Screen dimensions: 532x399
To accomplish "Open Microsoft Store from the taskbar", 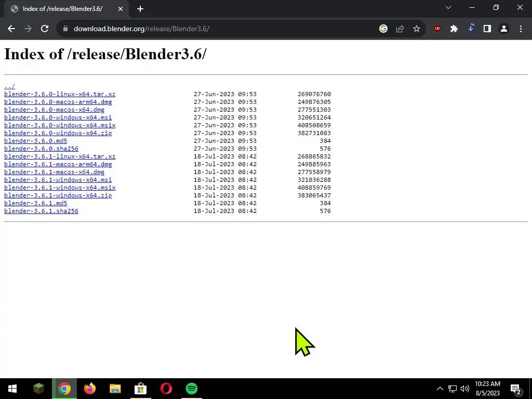I will coord(140,389).
